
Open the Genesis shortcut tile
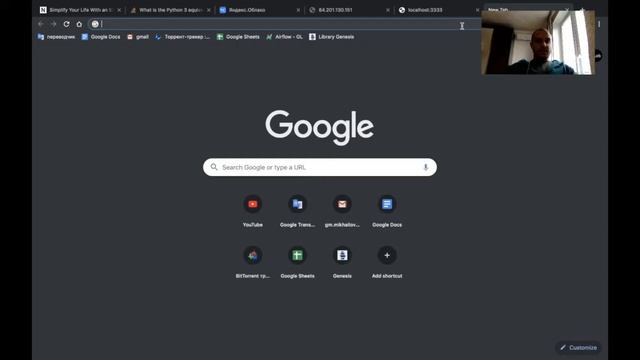point(342,262)
